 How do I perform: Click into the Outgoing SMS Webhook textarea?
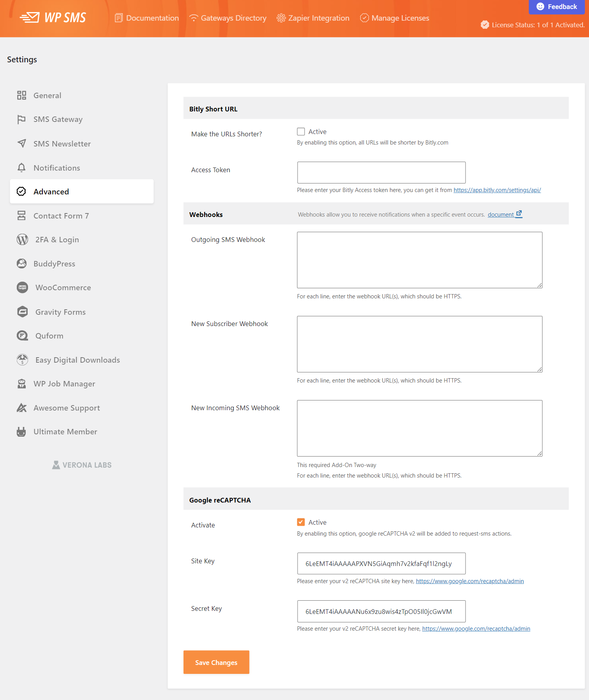420,260
